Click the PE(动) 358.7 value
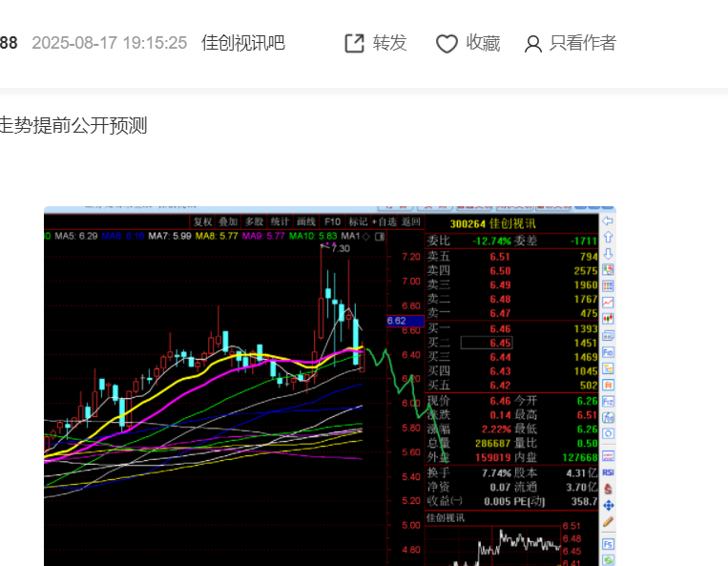Screen dimensions: 728x566 point(584,501)
